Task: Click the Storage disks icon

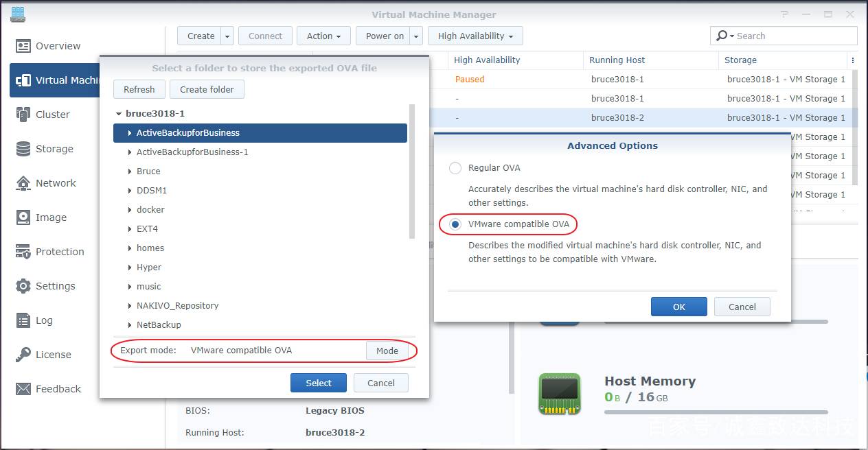Action: (x=23, y=149)
